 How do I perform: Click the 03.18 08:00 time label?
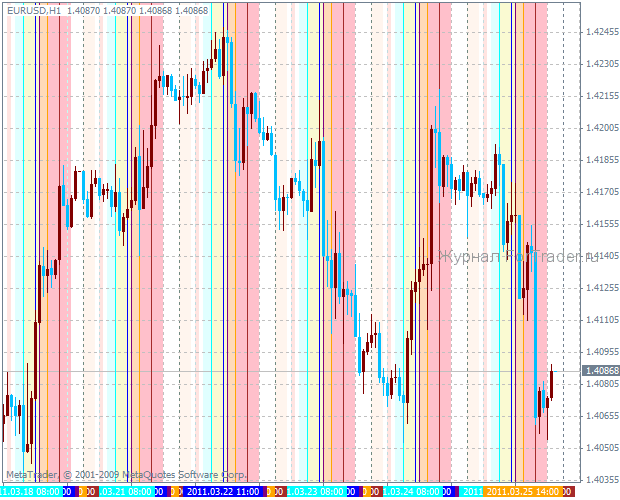pos(32,492)
